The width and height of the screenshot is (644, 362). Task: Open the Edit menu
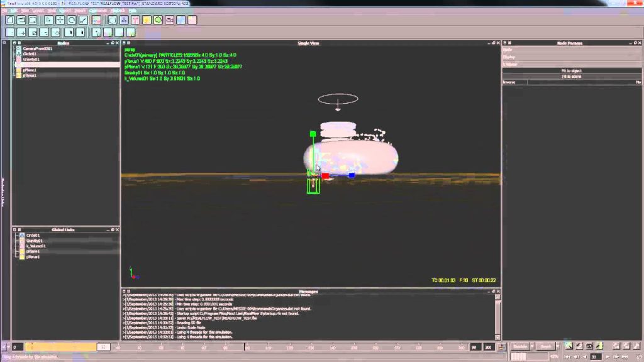click(x=14, y=10)
